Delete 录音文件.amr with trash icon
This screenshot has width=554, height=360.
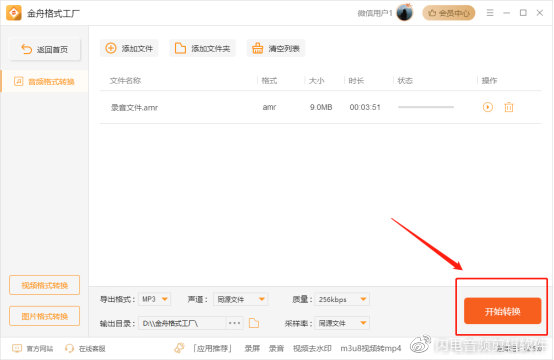(x=509, y=107)
